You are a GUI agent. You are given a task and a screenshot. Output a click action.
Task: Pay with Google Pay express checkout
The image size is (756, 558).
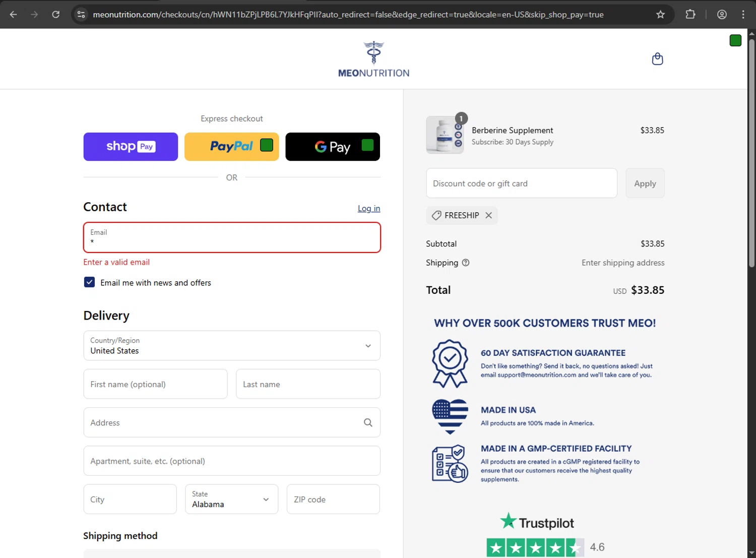point(333,147)
